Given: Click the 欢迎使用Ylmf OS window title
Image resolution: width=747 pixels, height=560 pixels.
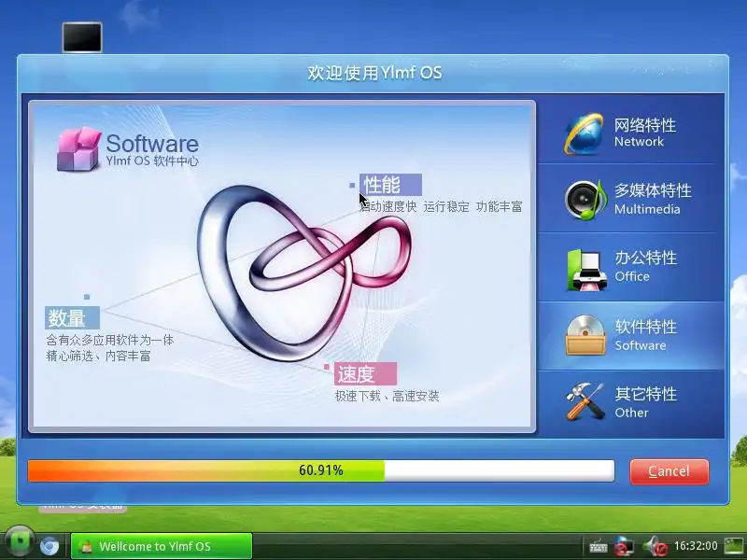Looking at the screenshot, I should tap(374, 73).
